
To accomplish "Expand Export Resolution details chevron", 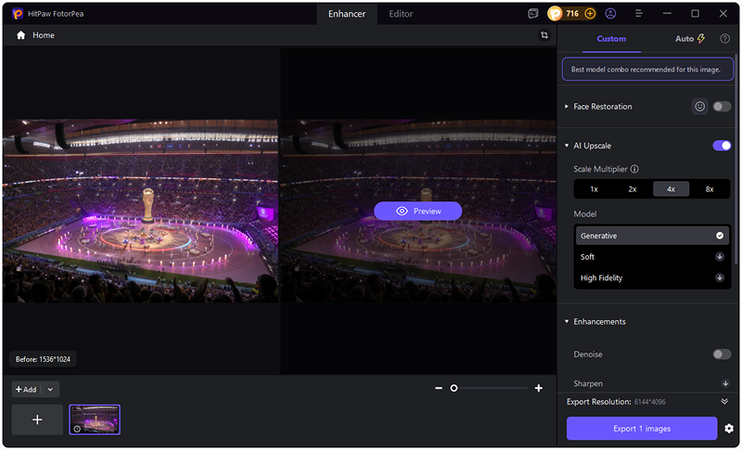I will (724, 402).
